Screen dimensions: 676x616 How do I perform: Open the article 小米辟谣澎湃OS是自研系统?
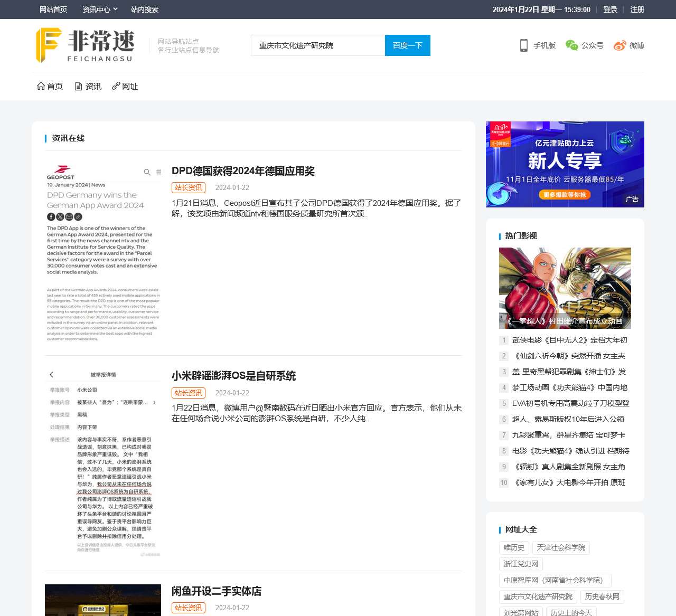(x=234, y=376)
